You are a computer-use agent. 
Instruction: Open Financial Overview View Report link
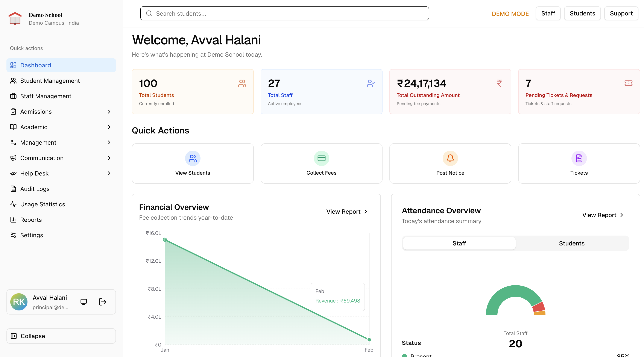tap(347, 212)
